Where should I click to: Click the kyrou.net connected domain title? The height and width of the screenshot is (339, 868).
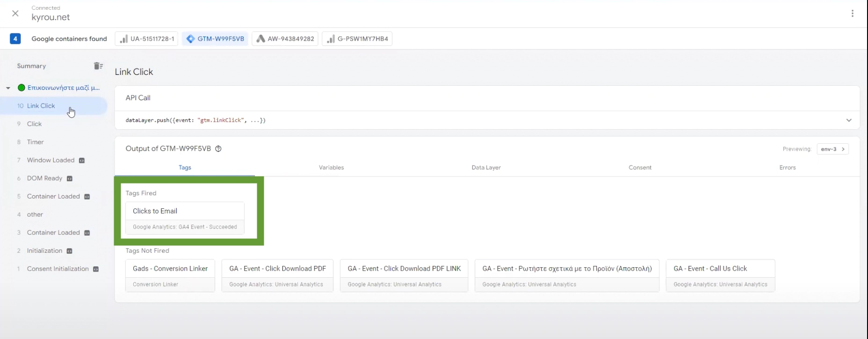coord(51,17)
